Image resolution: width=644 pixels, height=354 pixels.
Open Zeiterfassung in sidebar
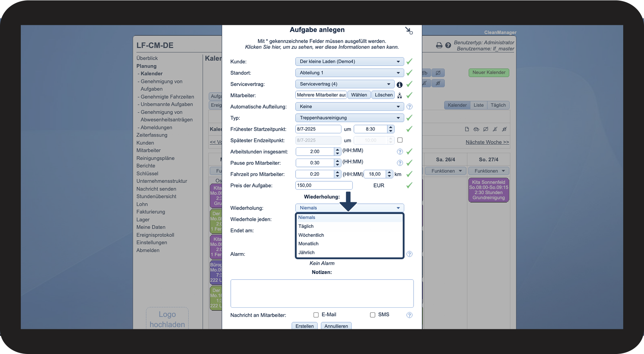[x=152, y=135]
